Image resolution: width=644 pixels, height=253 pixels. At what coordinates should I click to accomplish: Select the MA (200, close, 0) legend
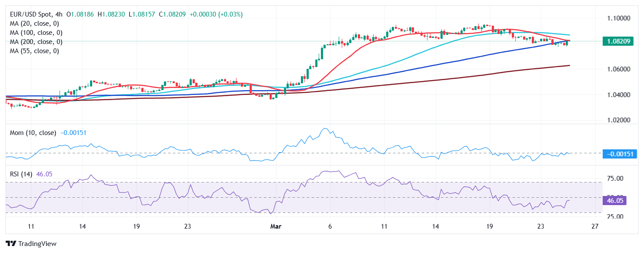(36, 42)
